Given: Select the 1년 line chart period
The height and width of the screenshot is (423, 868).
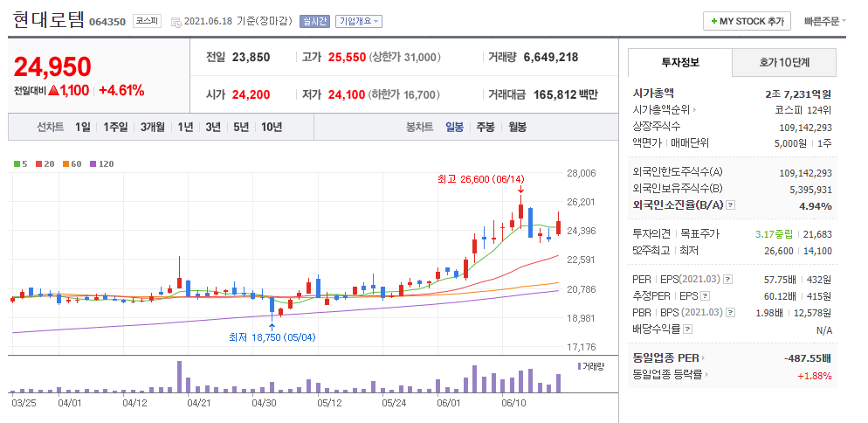Looking at the screenshot, I should pos(185,127).
